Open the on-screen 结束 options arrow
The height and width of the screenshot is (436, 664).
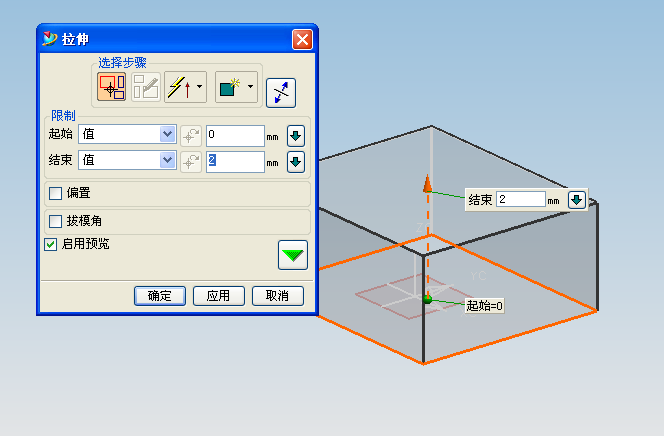576,200
